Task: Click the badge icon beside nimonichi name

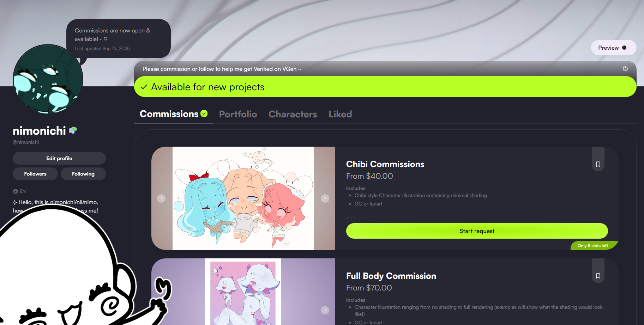Action: (x=73, y=131)
